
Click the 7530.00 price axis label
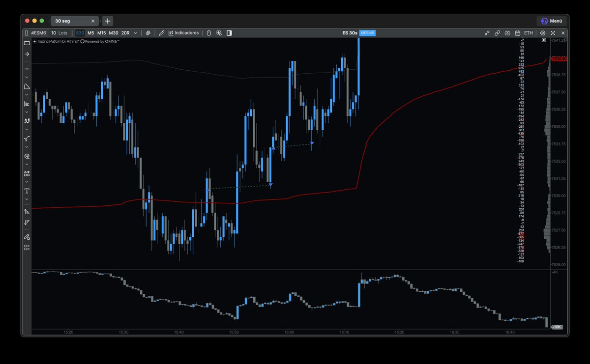pos(559,196)
